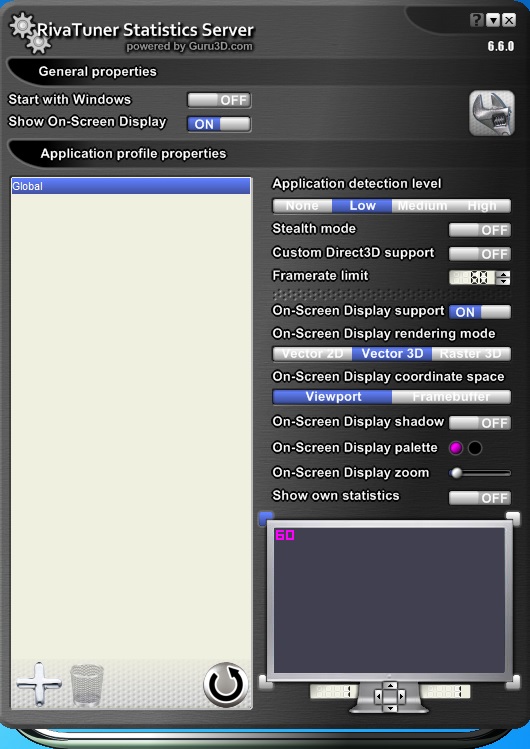
Task: Select bottom-right corner anchor of preview
Action: [513, 682]
